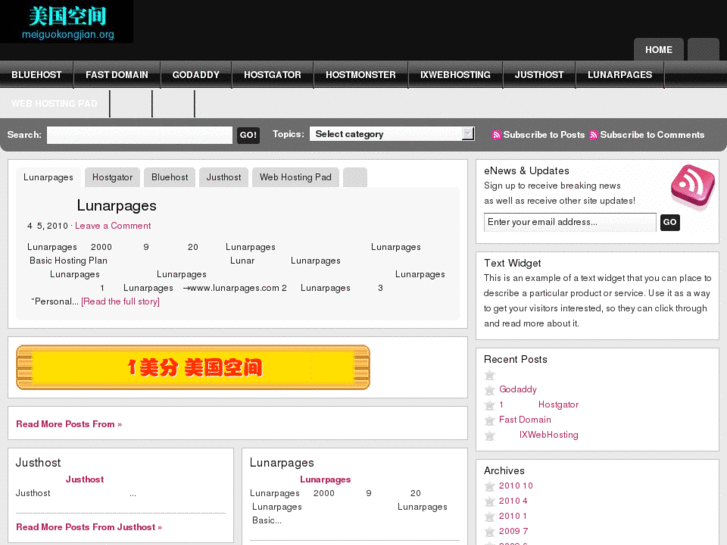
Task: Click the Subscribe to Comments link
Action: pyautogui.click(x=652, y=135)
